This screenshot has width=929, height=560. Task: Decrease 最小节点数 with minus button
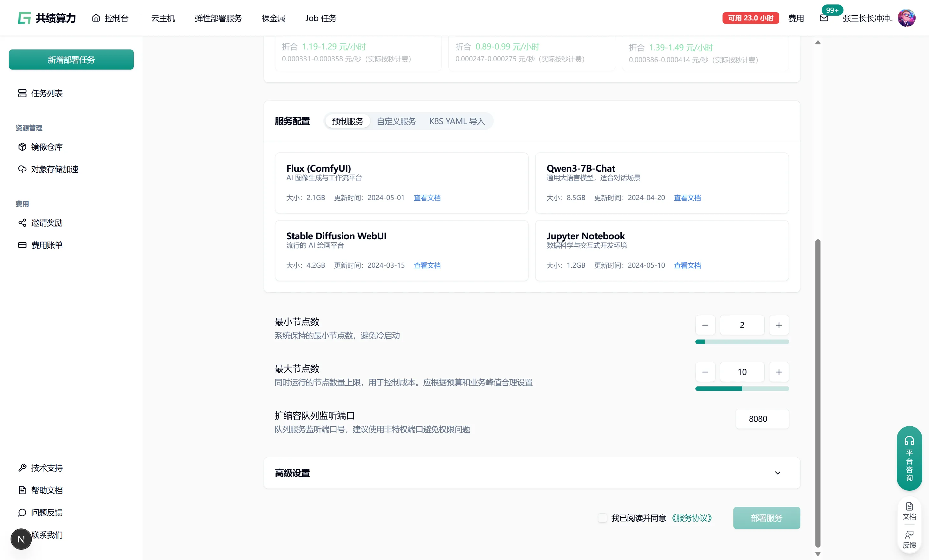705,325
